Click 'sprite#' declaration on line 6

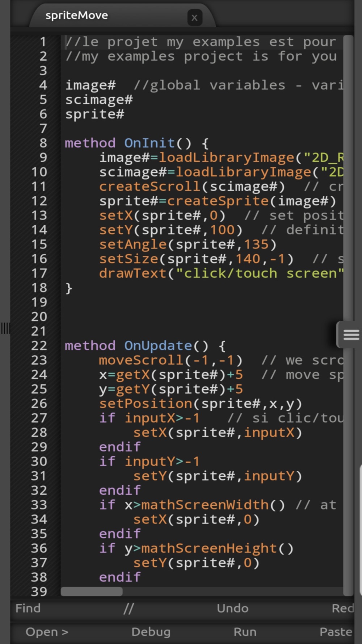coord(95,114)
